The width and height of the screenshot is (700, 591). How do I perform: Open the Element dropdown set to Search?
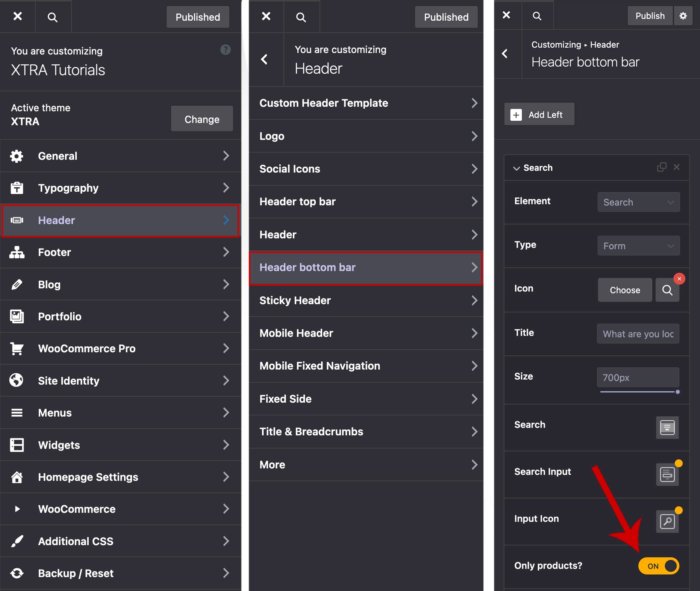click(x=638, y=202)
